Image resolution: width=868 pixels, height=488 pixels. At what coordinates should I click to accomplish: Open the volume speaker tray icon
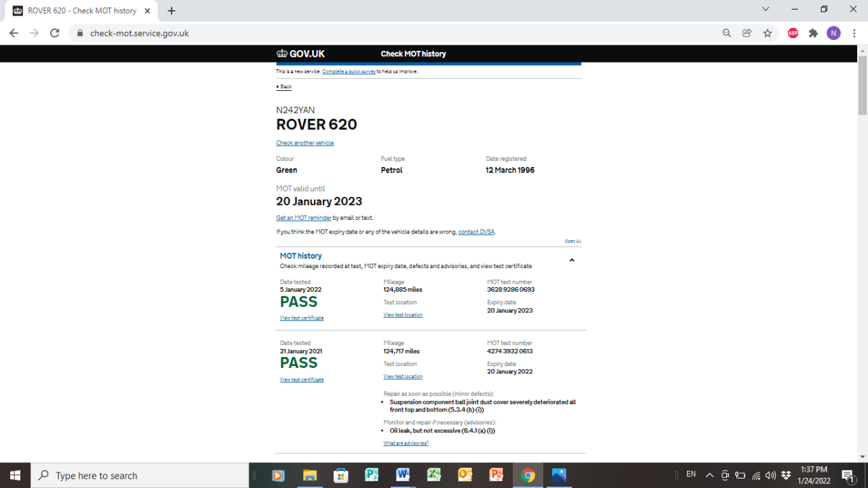click(x=770, y=475)
